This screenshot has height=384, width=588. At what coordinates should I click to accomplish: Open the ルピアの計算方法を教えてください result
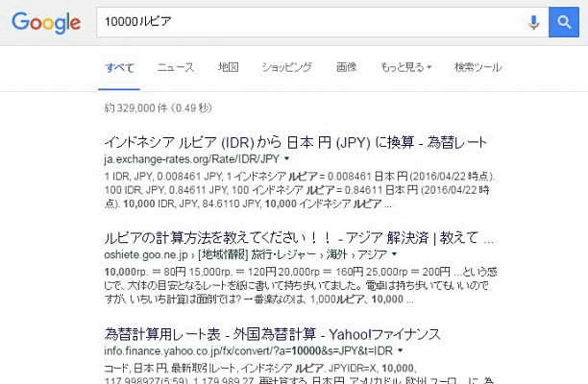pos(299,238)
